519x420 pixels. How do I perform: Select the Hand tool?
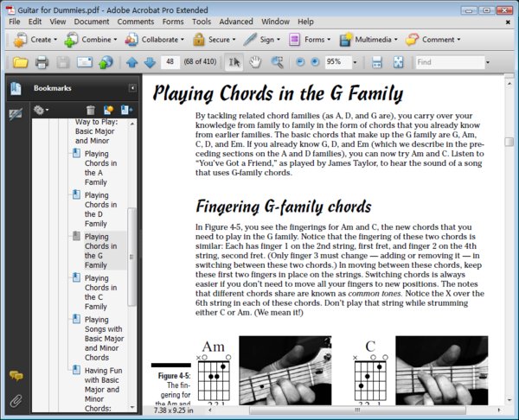point(255,62)
